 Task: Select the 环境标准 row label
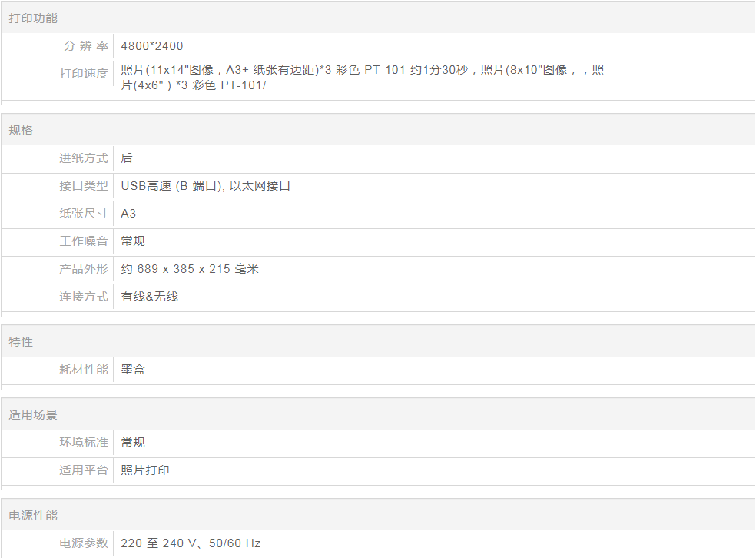(x=84, y=443)
